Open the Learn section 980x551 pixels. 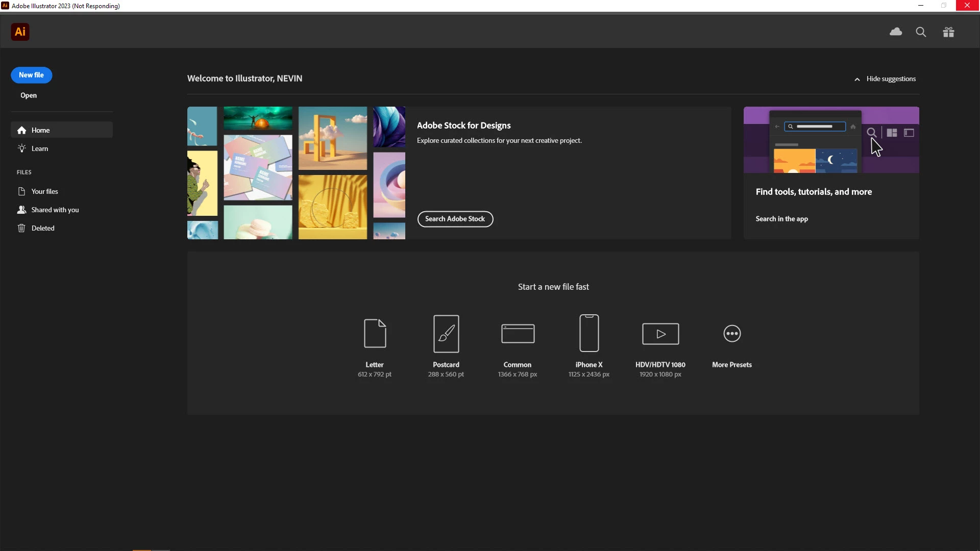[x=39, y=148]
